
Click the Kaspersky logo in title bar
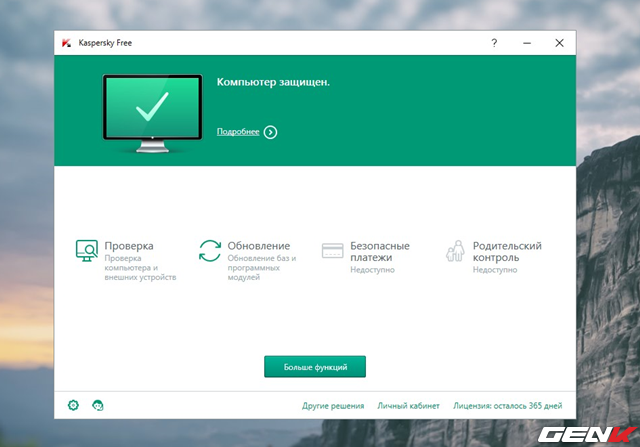(65, 43)
